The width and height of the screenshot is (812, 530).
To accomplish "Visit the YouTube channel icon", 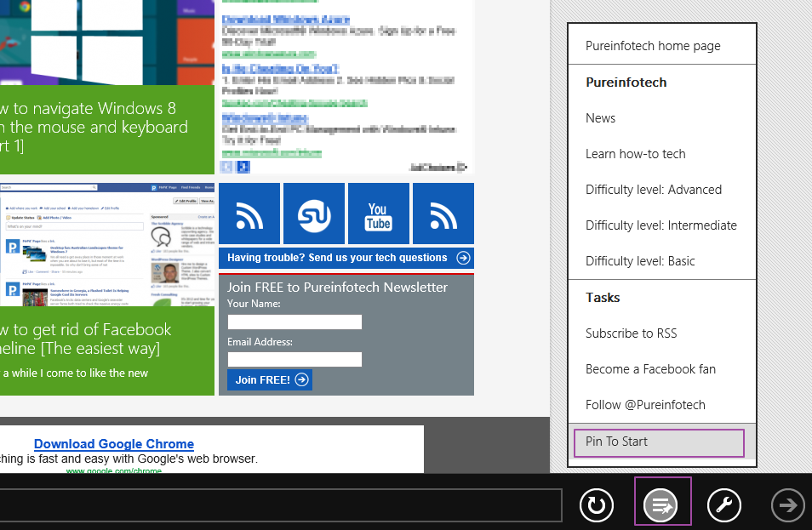I will (379, 214).
